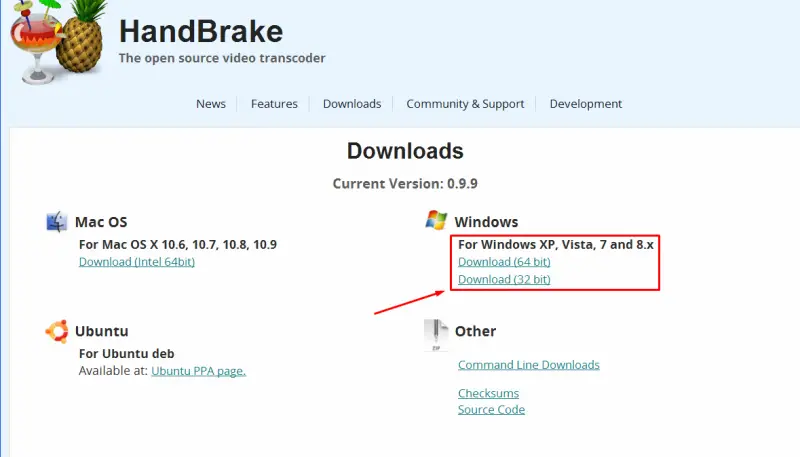This screenshot has width=800, height=457.
Task: Click the 'Downloads' page heading
Action: (405, 151)
